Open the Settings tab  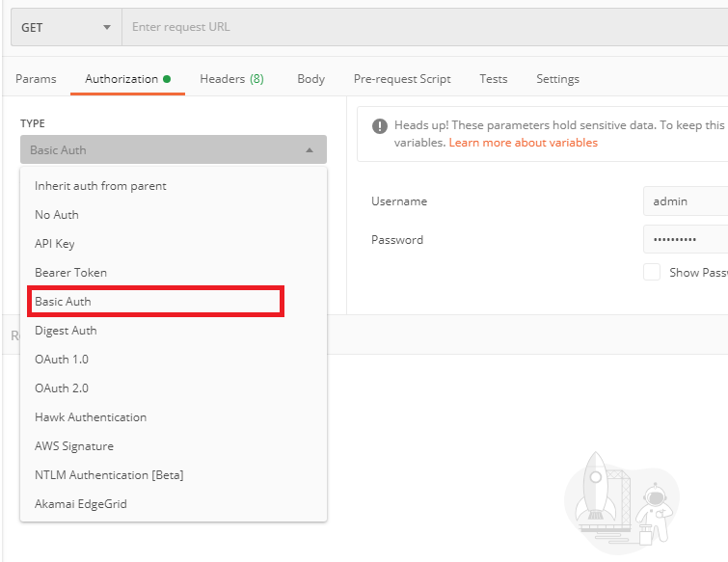tap(557, 79)
